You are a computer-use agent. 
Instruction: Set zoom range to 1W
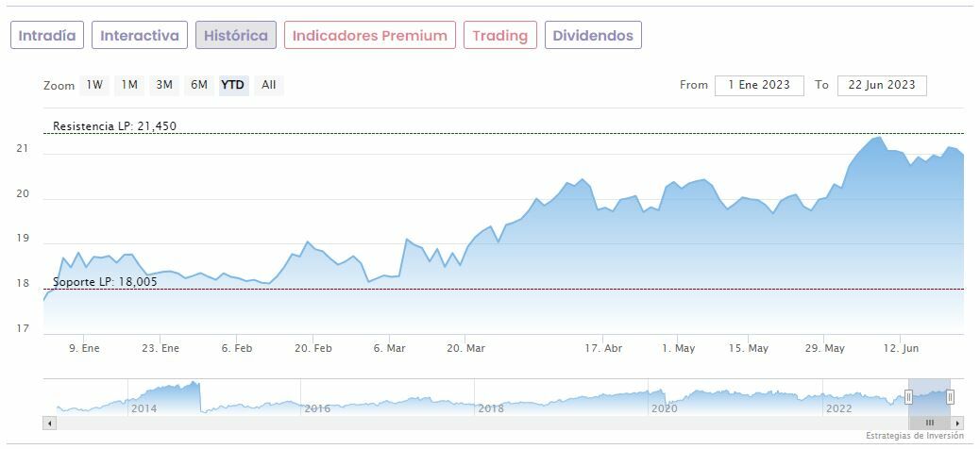94,85
